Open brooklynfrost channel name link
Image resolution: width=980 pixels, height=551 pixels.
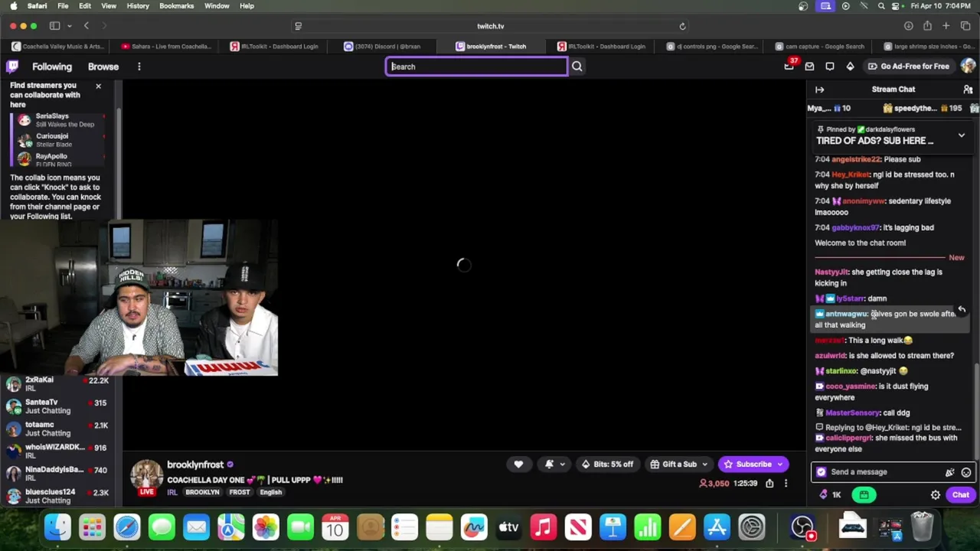click(195, 465)
